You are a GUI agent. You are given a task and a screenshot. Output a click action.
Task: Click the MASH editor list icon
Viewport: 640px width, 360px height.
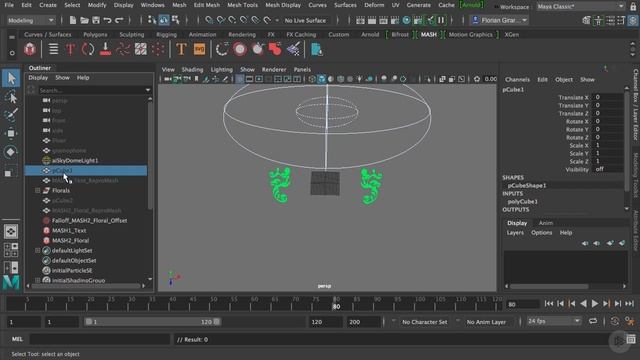(53, 49)
